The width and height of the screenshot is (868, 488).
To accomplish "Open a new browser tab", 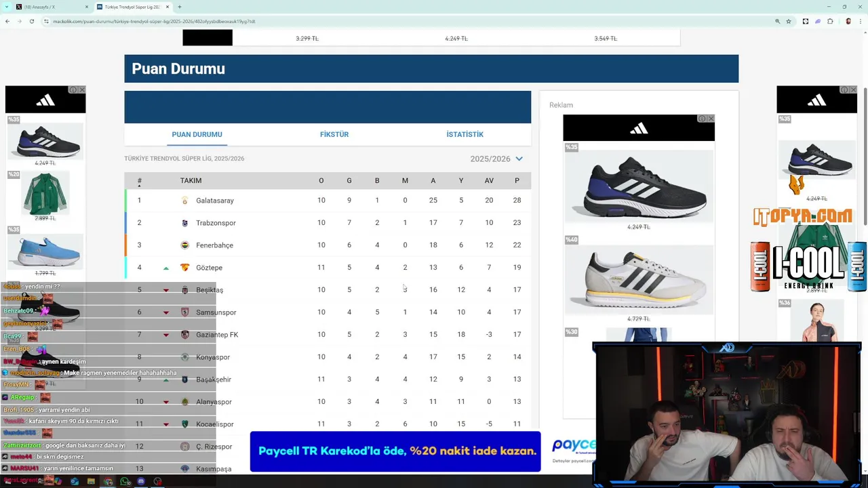I will [x=179, y=7].
